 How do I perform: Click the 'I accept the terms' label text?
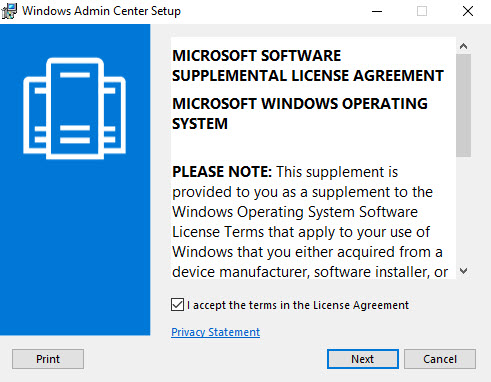pos(298,305)
